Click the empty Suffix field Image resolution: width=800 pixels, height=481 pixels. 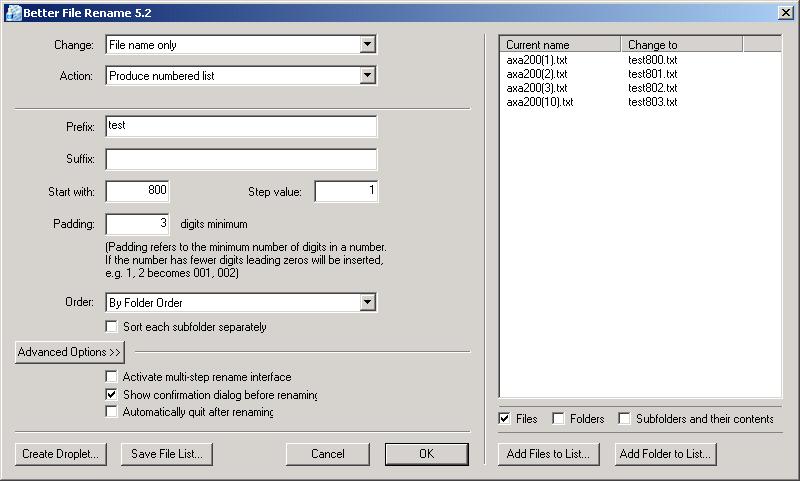pyautogui.click(x=241, y=159)
